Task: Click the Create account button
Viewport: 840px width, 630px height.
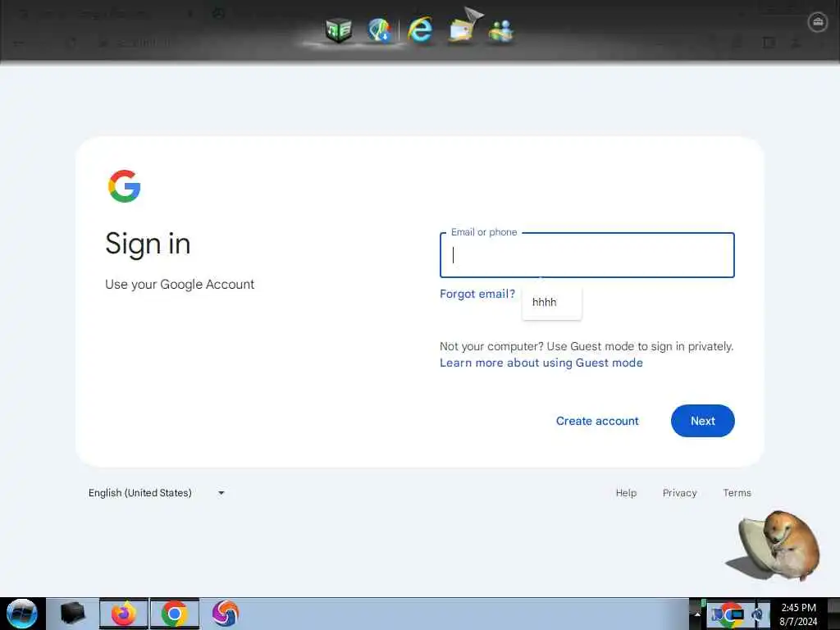Action: point(597,421)
